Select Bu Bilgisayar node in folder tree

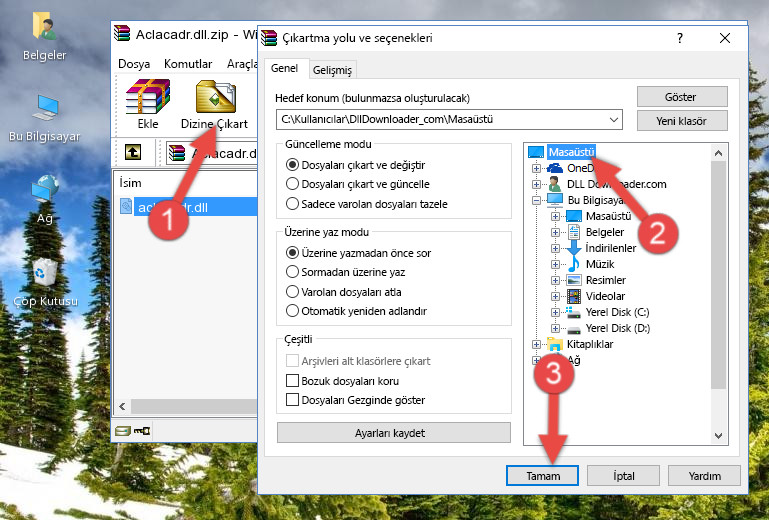[595, 200]
